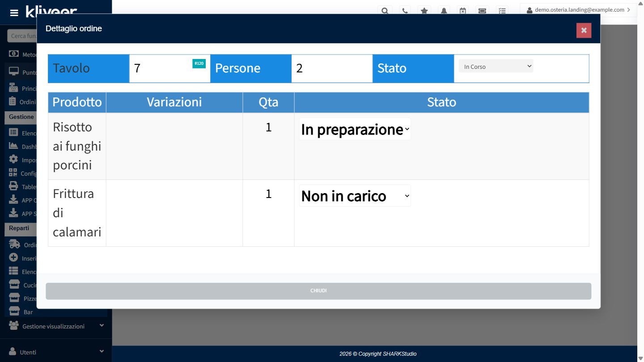Click the Impostazioni gear icon in sidebar
The width and height of the screenshot is (644, 362).
point(13,160)
